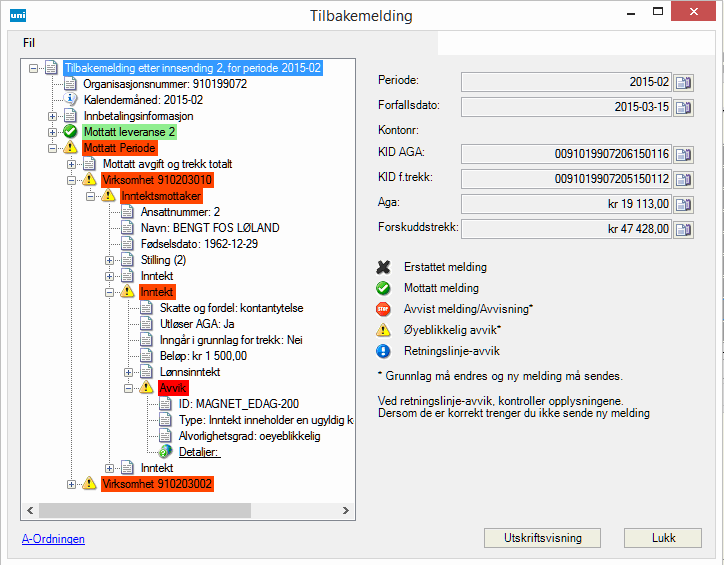Click copy icon next to Aga amount
Screen dimensions: 724x565
pos(683,204)
